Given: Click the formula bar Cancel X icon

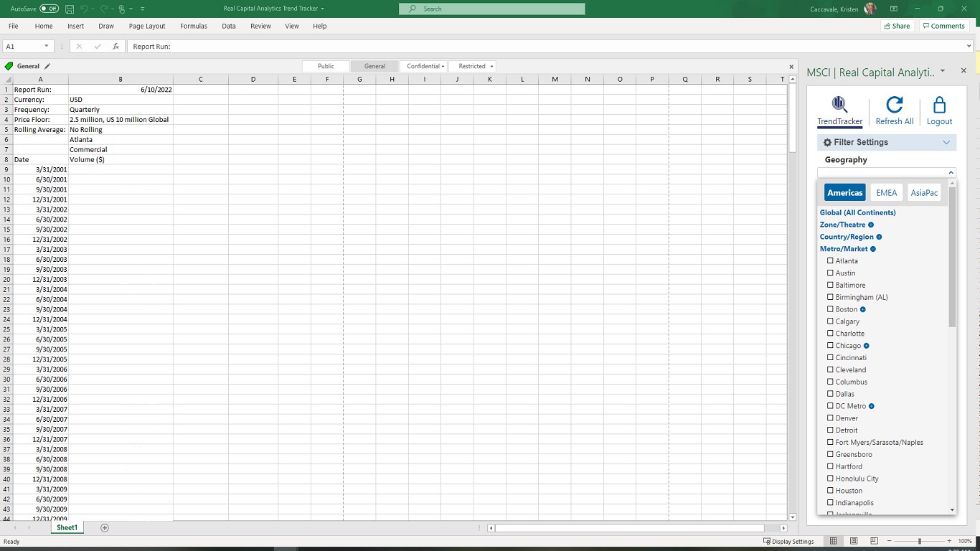Looking at the screenshot, I should (x=79, y=46).
